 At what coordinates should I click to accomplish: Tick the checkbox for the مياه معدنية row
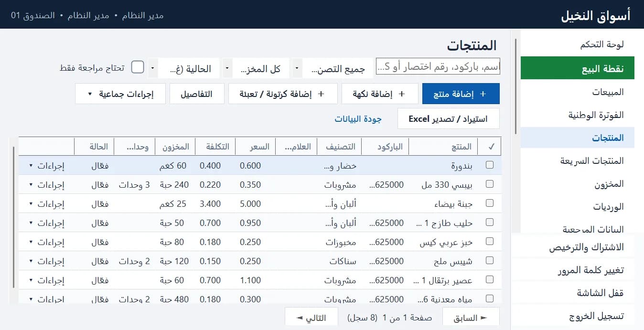coord(489,298)
